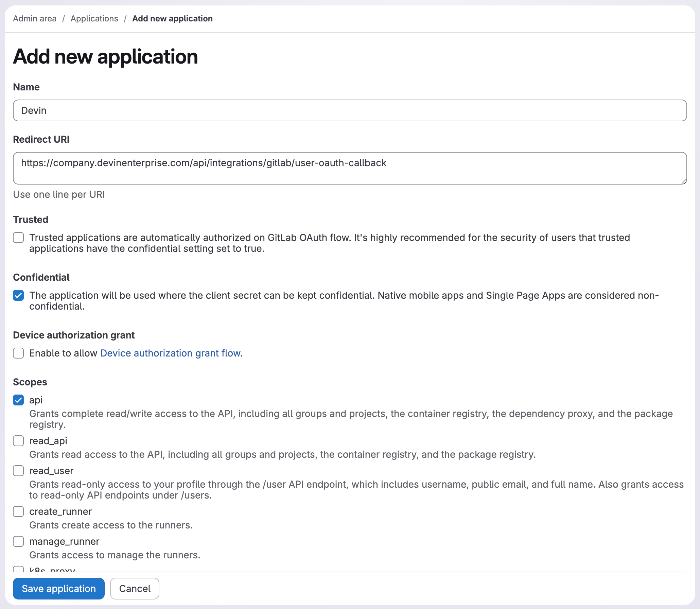Click into the Redirect URI text area
This screenshot has width=700, height=609.
tap(350, 168)
